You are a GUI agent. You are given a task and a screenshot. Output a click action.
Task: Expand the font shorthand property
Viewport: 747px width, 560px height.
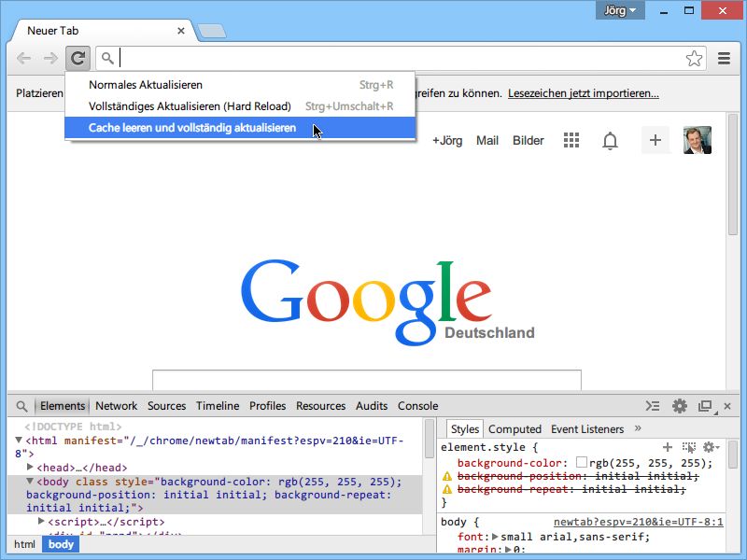coord(495,537)
